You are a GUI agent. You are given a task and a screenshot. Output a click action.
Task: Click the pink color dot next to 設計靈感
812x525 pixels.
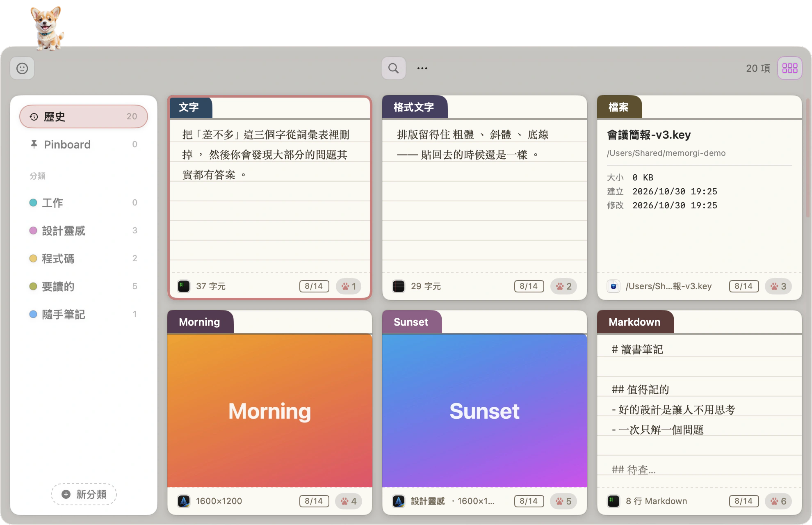(x=33, y=231)
